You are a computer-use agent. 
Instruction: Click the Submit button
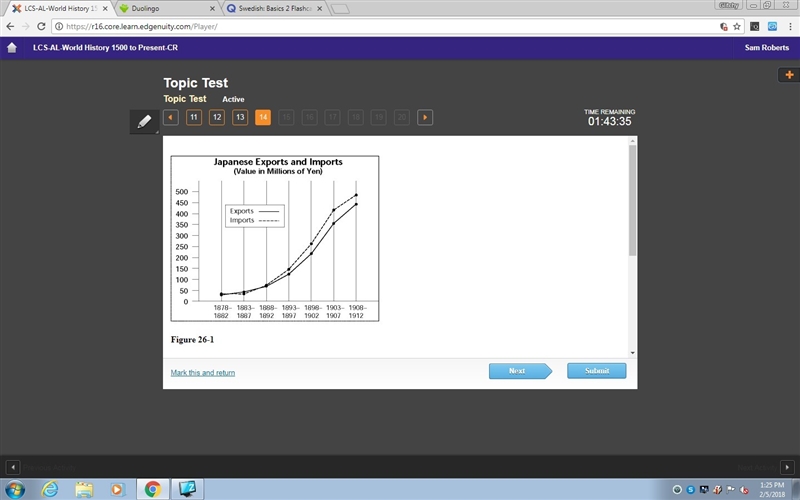click(x=596, y=371)
